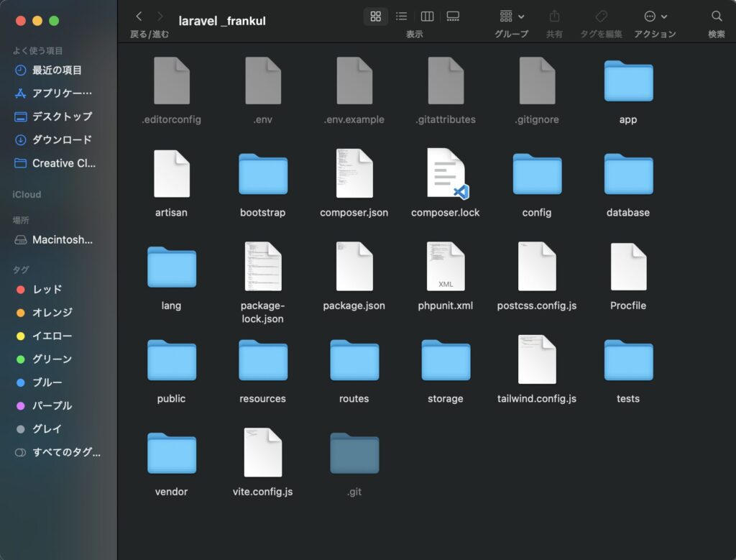Select the composer.json file thumbnail
Image resolution: width=736 pixels, height=560 pixels.
click(x=354, y=173)
